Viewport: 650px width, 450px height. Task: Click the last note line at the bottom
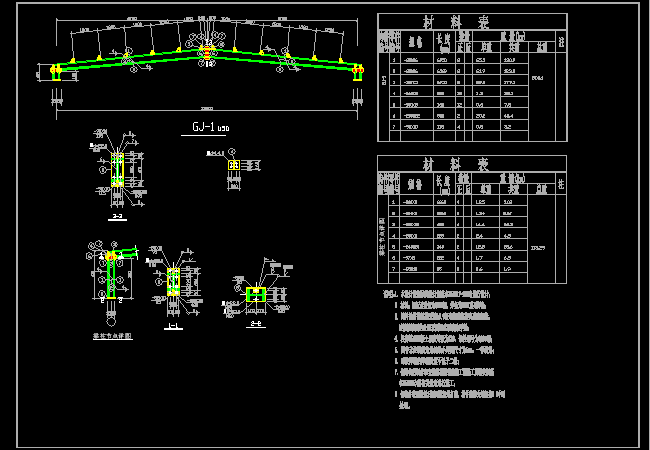(404, 406)
